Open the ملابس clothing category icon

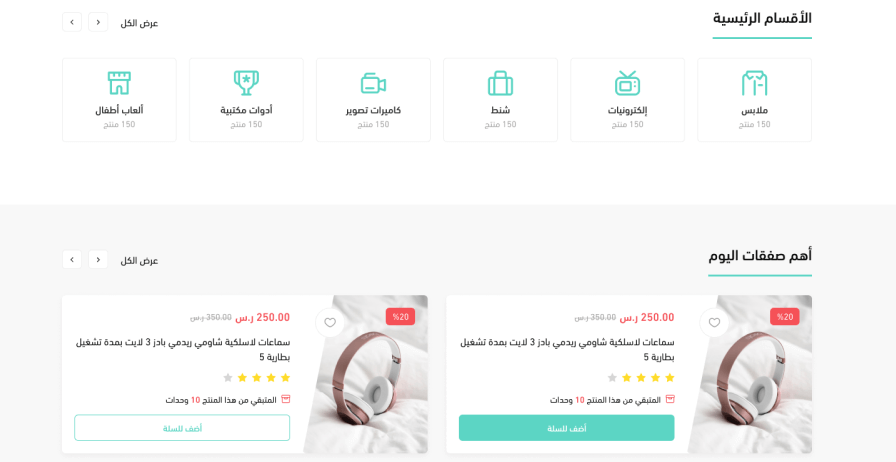[754, 83]
